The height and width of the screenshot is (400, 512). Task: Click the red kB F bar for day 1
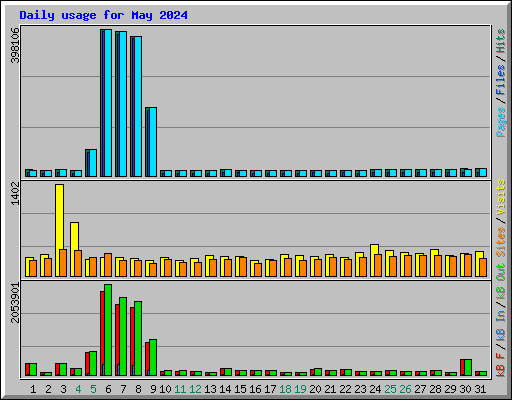(27, 369)
